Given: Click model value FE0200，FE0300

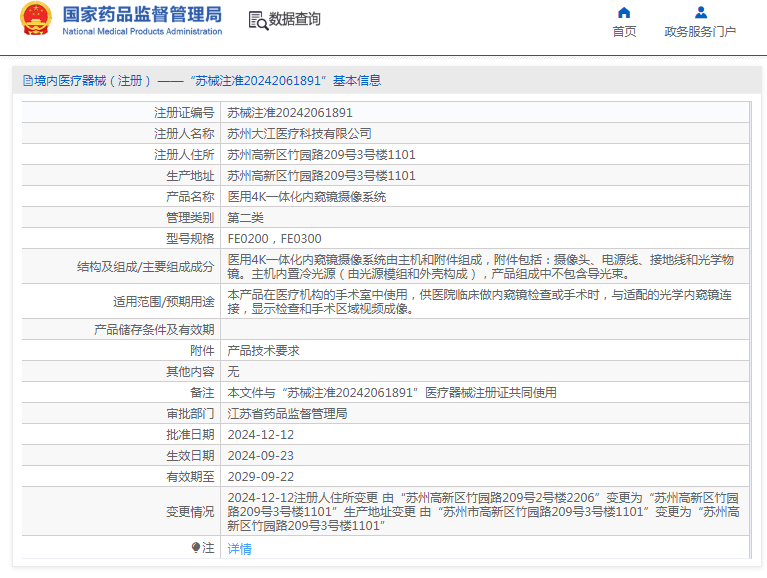Looking at the screenshot, I should (274, 239).
